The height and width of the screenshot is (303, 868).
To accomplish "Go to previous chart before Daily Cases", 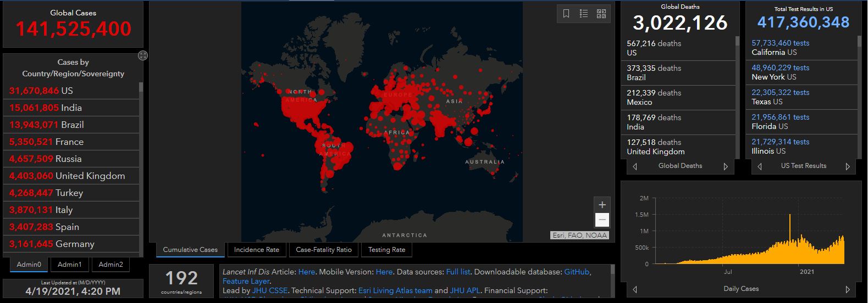I will [635, 289].
